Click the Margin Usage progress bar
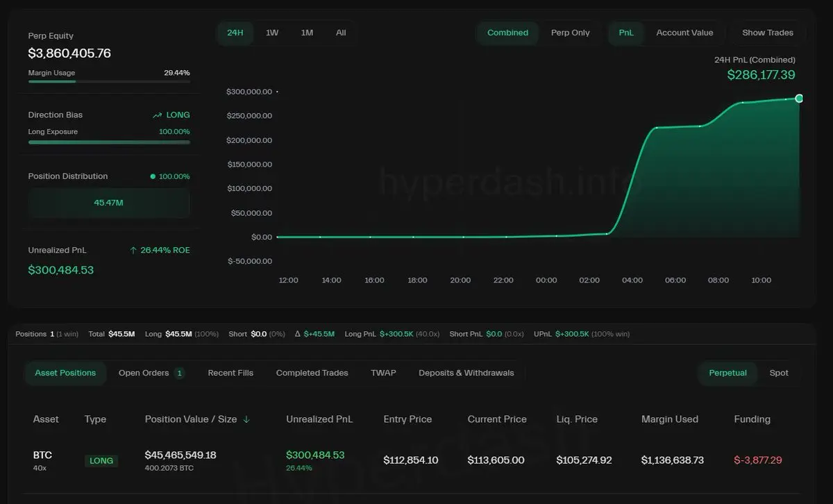This screenshot has width=833, height=504. point(109,82)
